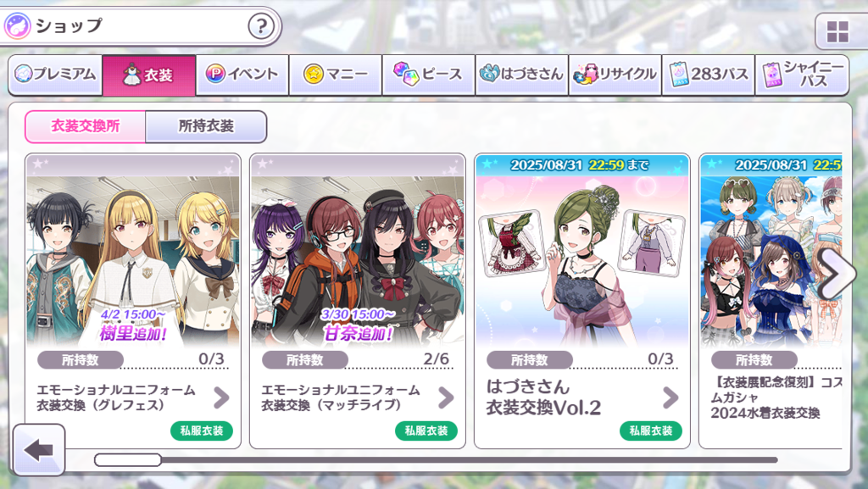The image size is (868, 489).
Task: Expand the グレフェス costume exchange chevron
Action: 221,397
